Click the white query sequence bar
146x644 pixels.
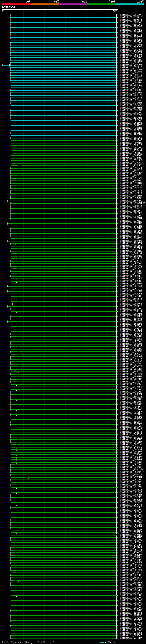point(60,10)
